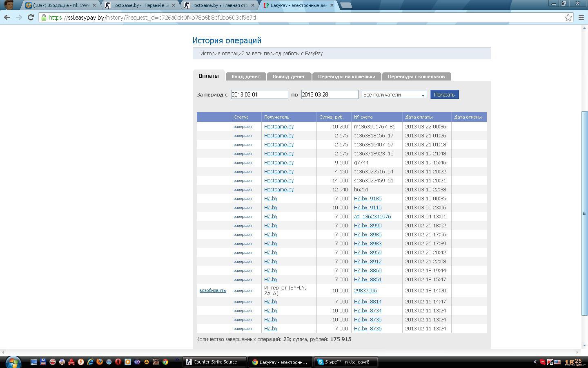The width and height of the screenshot is (588, 368).
Task: Open Переводы на кошельки tab
Action: 346,76
